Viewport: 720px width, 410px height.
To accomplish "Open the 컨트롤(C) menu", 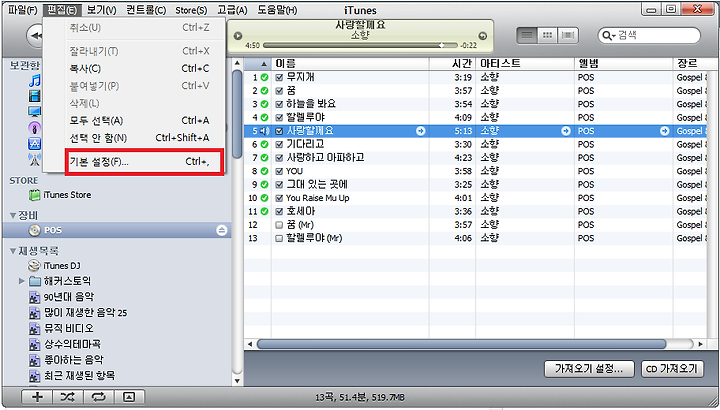I will (146, 10).
